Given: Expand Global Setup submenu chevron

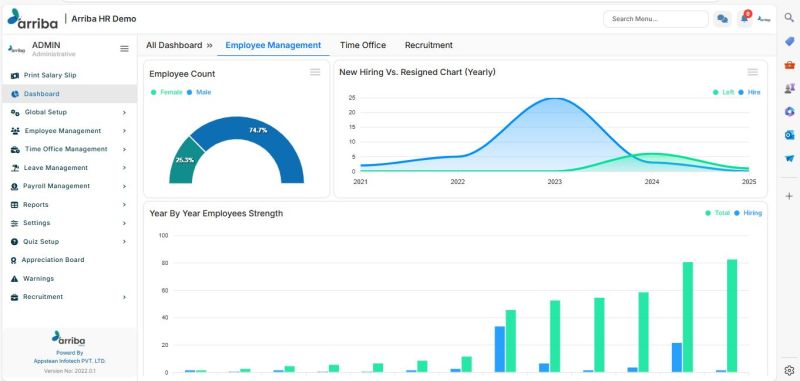Looking at the screenshot, I should [124, 113].
